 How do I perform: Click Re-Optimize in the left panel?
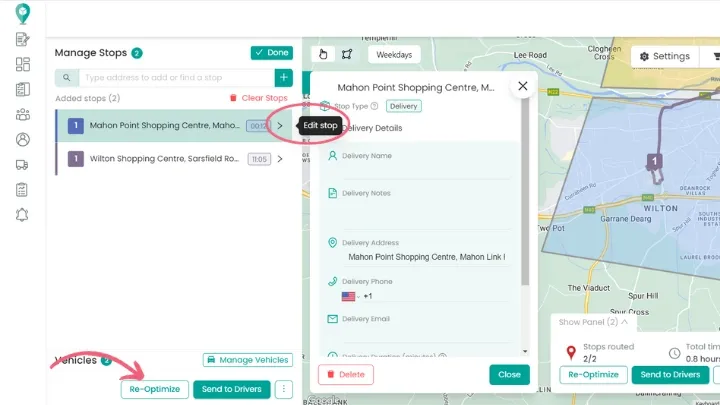pos(155,389)
